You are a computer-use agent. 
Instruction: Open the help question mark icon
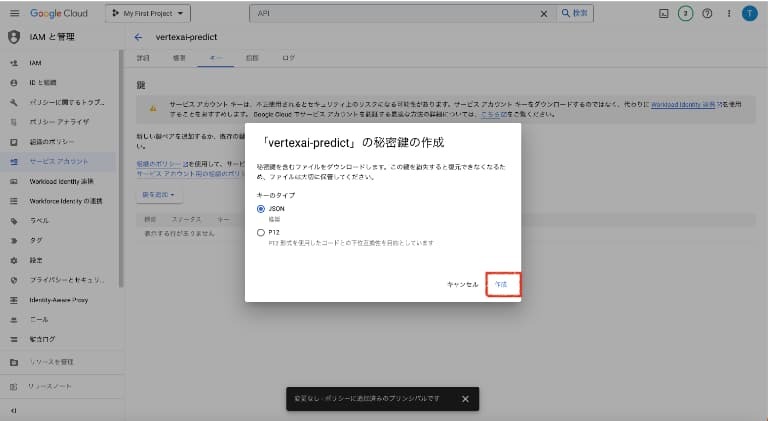tap(707, 14)
